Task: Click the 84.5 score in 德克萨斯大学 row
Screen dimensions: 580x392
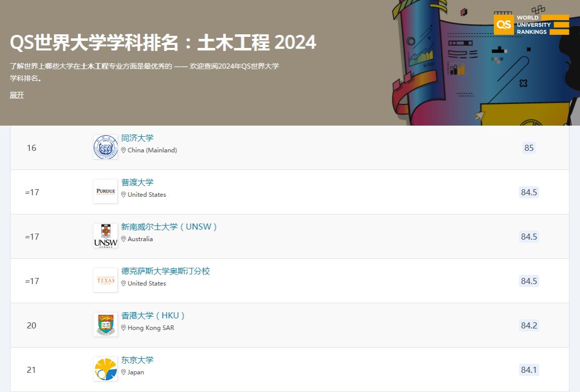Action: tap(529, 282)
